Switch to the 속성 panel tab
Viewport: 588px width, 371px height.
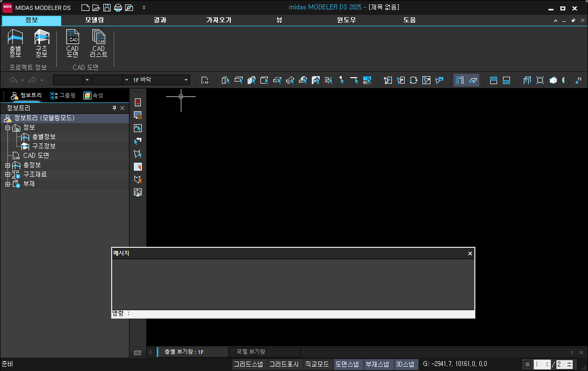[93, 96]
